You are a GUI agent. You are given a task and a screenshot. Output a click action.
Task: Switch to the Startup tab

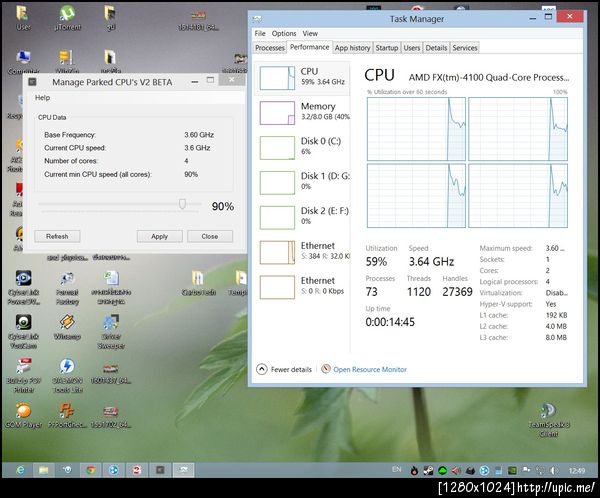click(386, 48)
